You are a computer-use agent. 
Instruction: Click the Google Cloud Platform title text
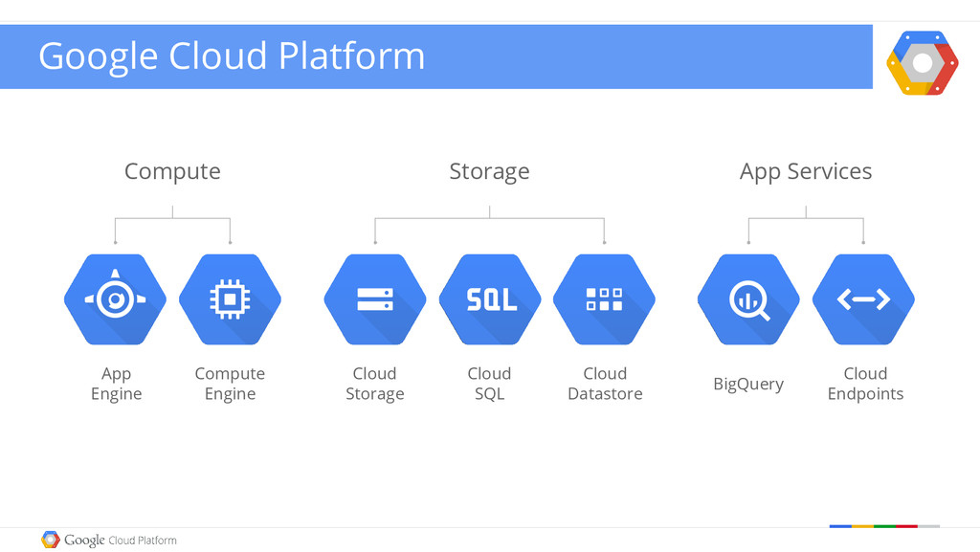[232, 56]
